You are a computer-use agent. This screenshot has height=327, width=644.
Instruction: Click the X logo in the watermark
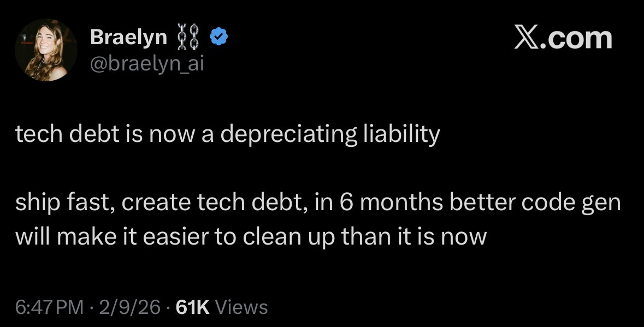(526, 38)
